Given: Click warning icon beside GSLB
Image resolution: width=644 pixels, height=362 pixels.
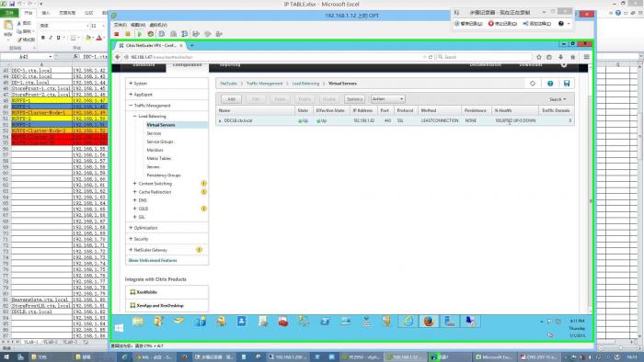Looking at the screenshot, I should click(203, 209).
